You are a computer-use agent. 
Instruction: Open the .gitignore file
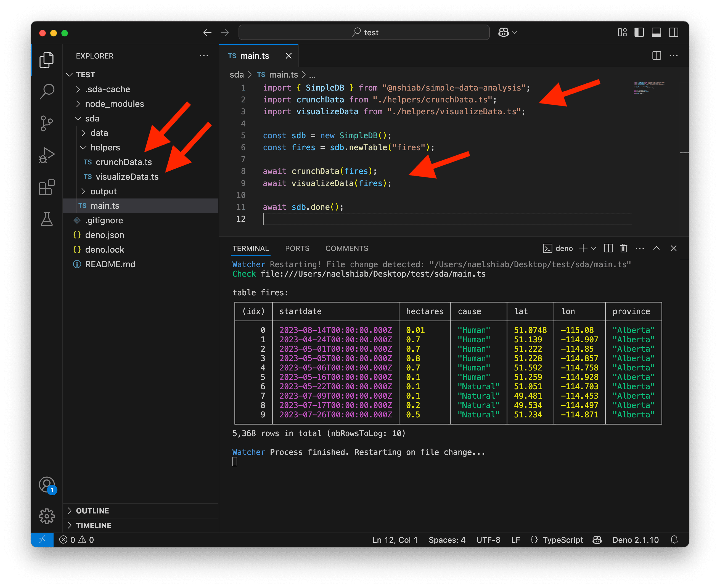point(141,220)
